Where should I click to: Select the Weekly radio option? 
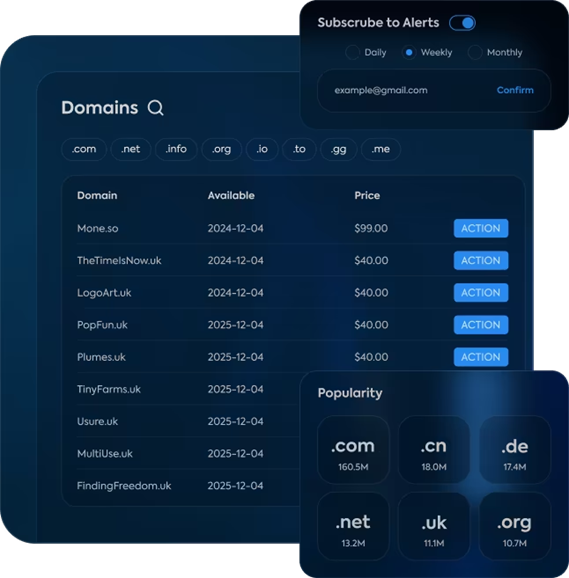pyautogui.click(x=409, y=52)
